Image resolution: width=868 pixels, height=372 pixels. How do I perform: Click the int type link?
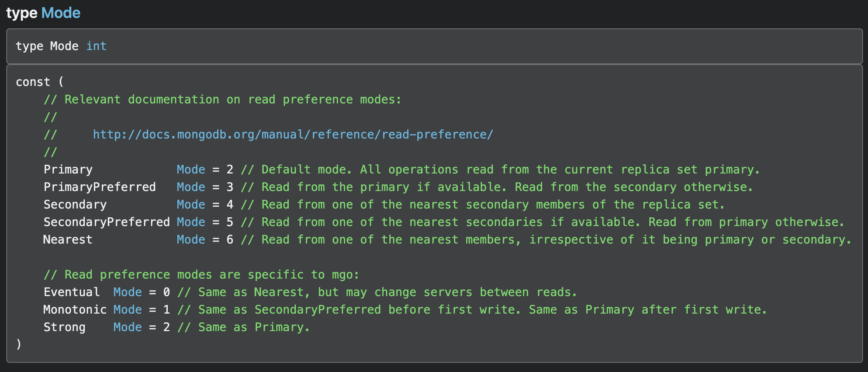[96, 46]
